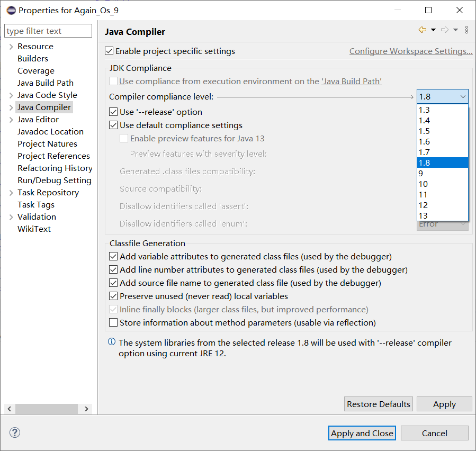
Task: Open the back history dropdown arrow
Action: 433,30
